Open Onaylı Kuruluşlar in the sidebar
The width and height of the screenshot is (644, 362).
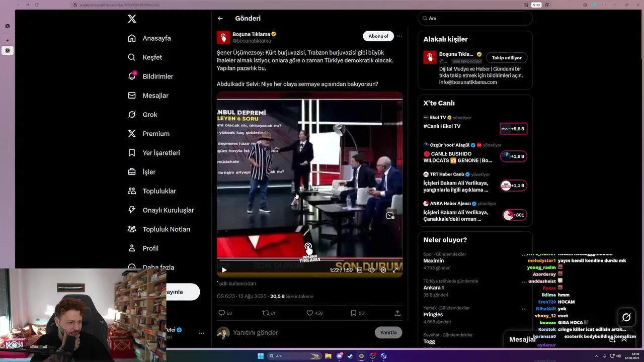point(160,210)
